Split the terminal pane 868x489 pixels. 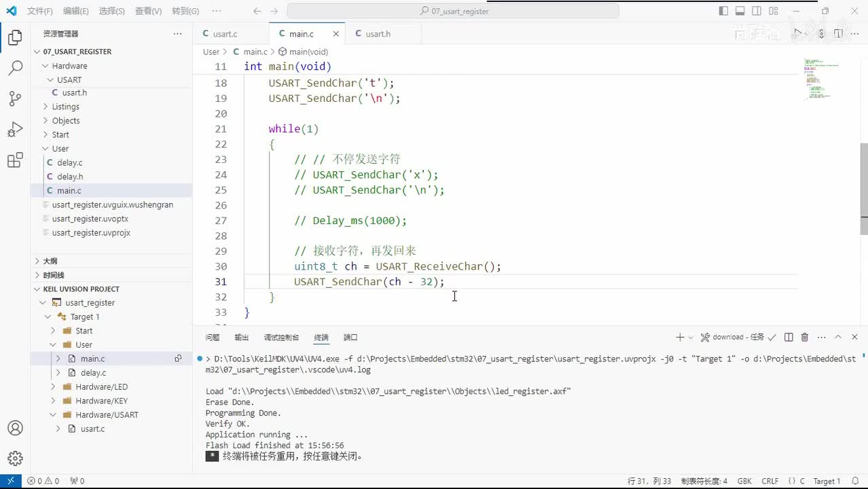pos(789,338)
